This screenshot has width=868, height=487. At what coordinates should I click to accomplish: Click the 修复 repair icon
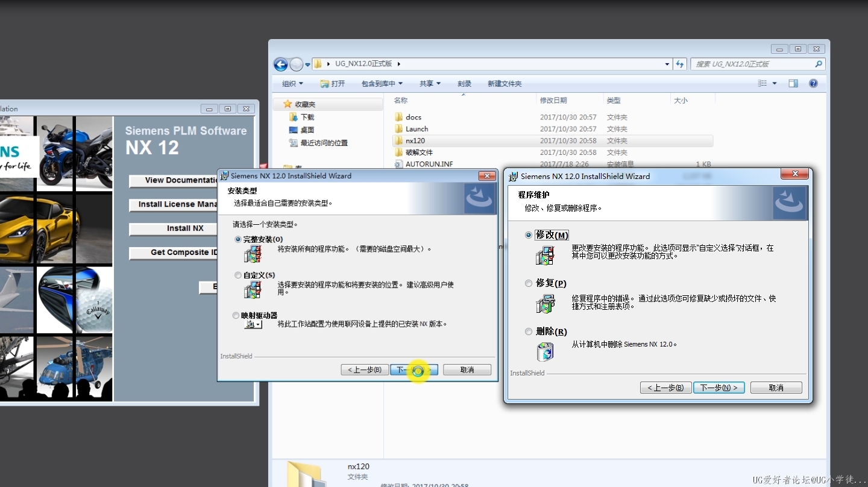(545, 303)
